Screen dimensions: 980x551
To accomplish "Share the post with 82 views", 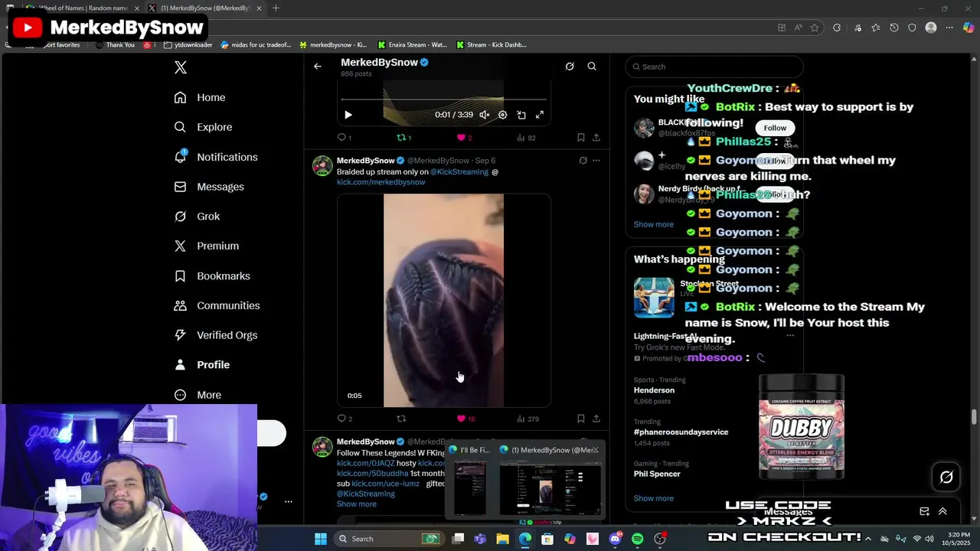I will click(x=596, y=138).
